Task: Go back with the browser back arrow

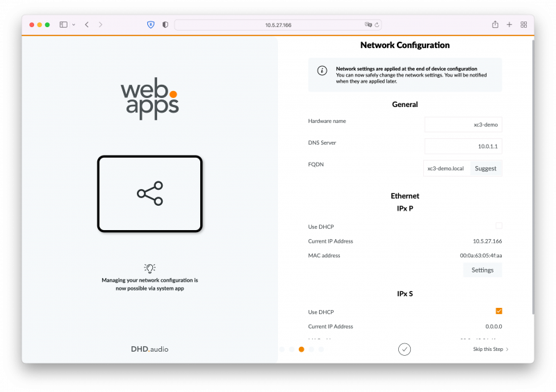Action: coord(87,24)
